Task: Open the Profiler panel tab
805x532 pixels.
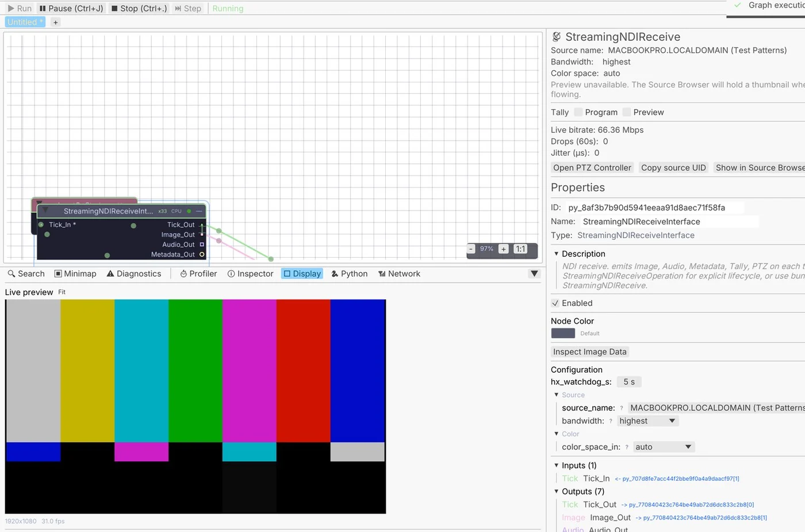Action: tap(198, 274)
